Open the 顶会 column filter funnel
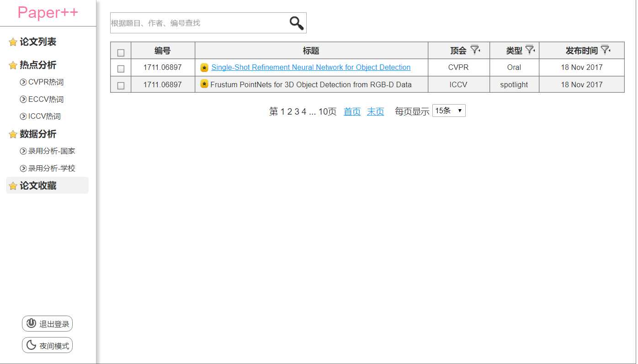 click(475, 50)
